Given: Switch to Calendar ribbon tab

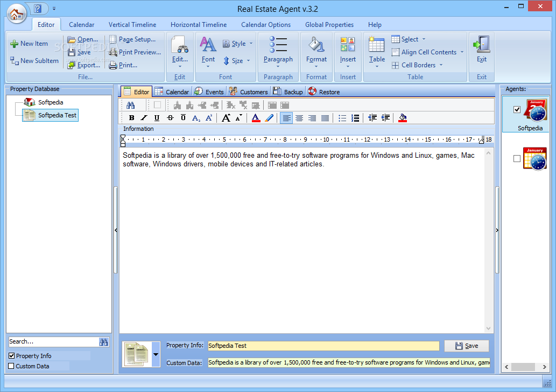Looking at the screenshot, I should click(x=82, y=24).
